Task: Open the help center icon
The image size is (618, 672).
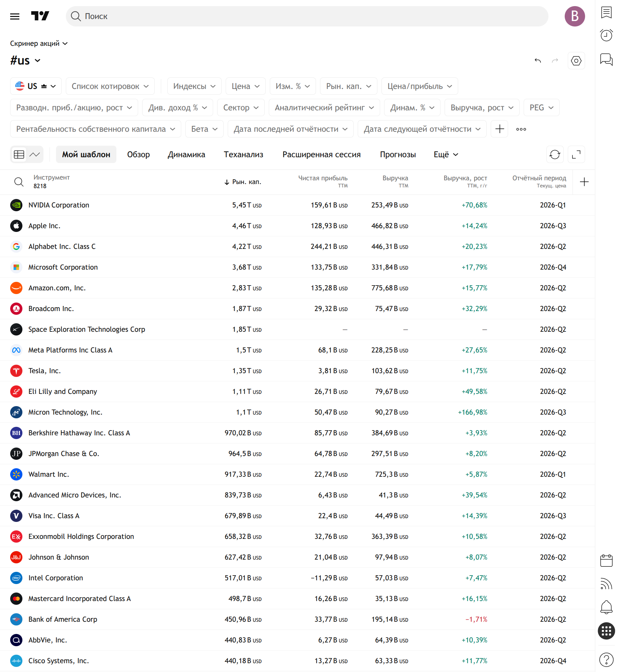Action: (x=606, y=660)
